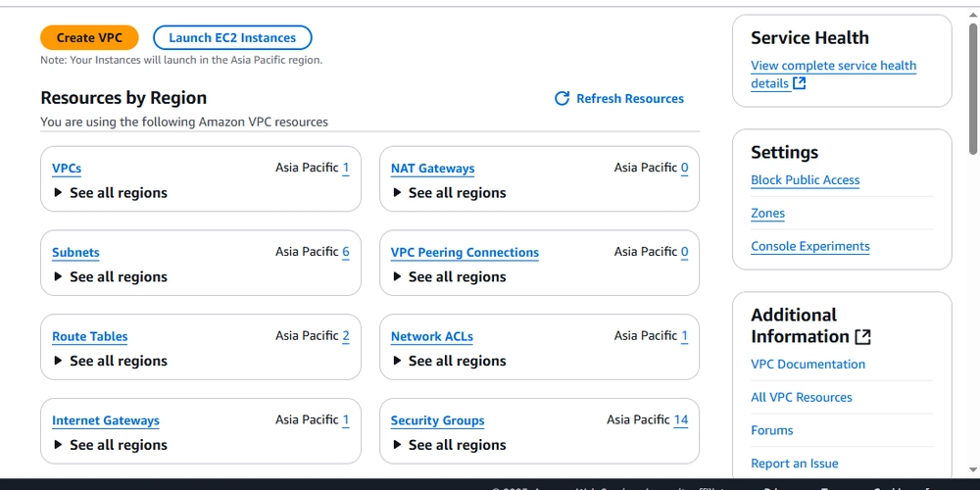Click Network ACLs Asia Pacific count 1

pos(684,335)
